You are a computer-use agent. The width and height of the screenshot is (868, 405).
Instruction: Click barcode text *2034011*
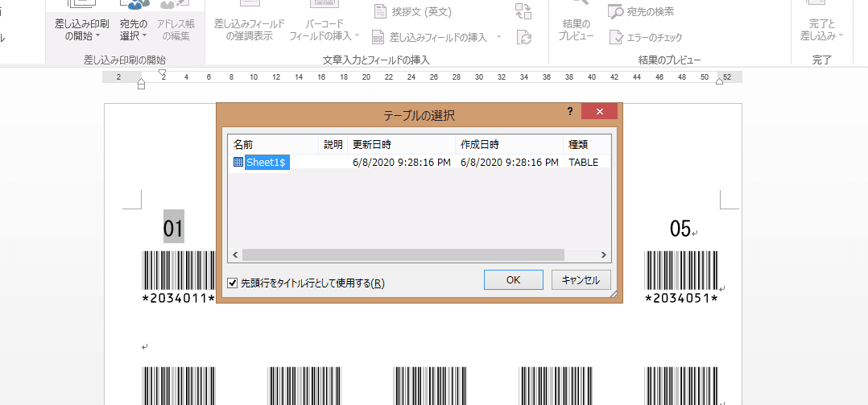178,299
